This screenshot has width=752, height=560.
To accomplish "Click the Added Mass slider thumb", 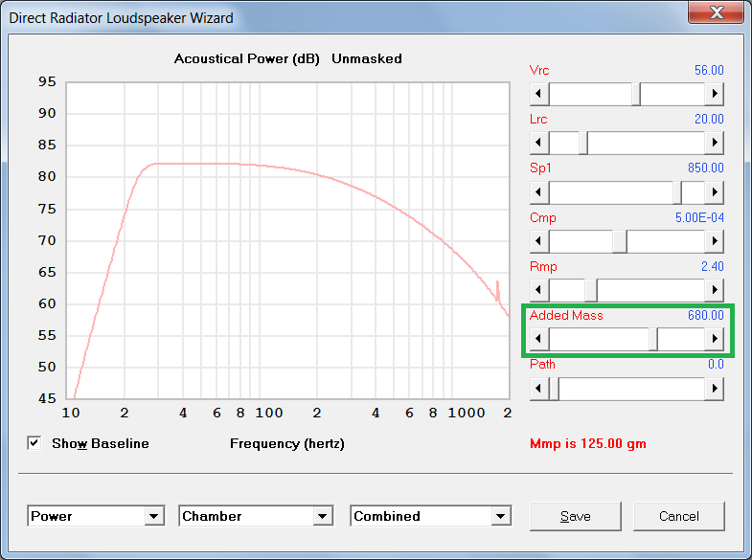I will [653, 339].
